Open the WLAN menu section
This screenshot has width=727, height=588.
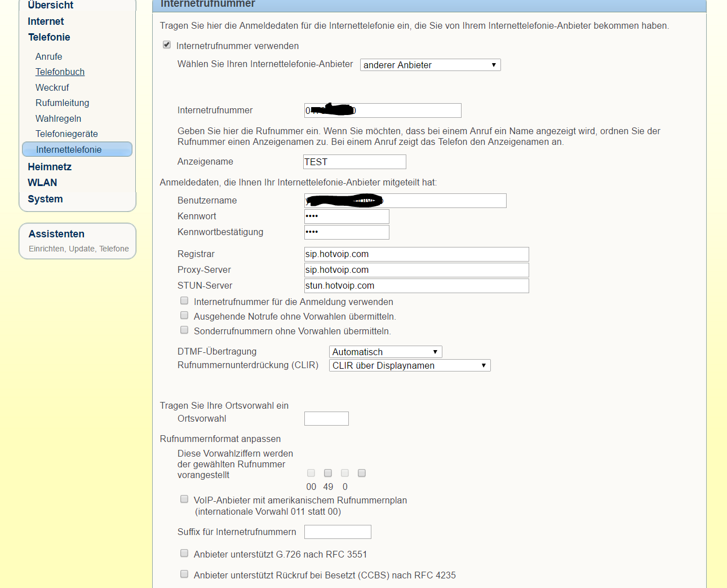[x=42, y=183]
